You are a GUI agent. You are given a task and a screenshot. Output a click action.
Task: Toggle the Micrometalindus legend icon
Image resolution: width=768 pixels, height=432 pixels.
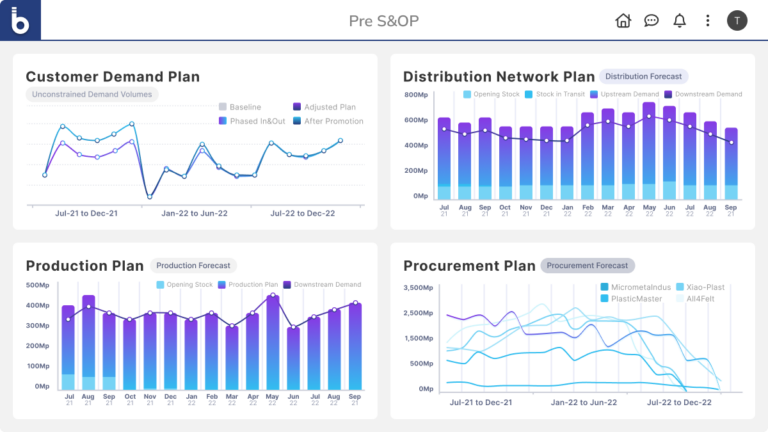604,287
